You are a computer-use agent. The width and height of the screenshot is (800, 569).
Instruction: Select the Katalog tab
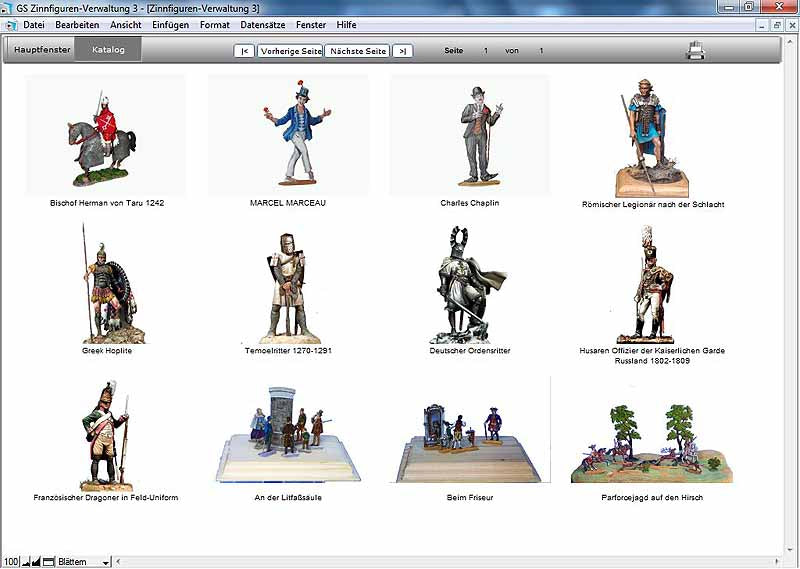tap(108, 49)
